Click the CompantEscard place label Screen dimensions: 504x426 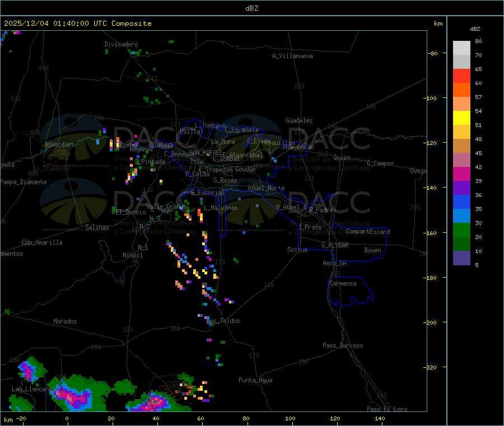[368, 231]
